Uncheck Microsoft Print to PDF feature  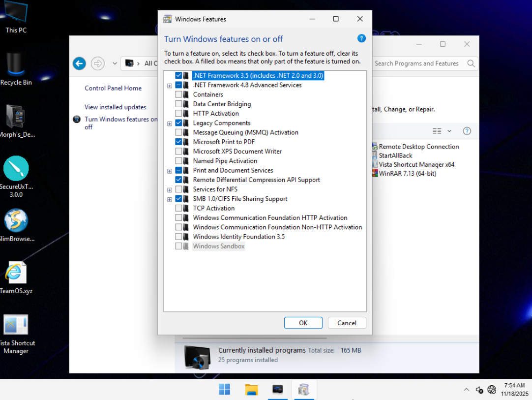[x=178, y=142]
